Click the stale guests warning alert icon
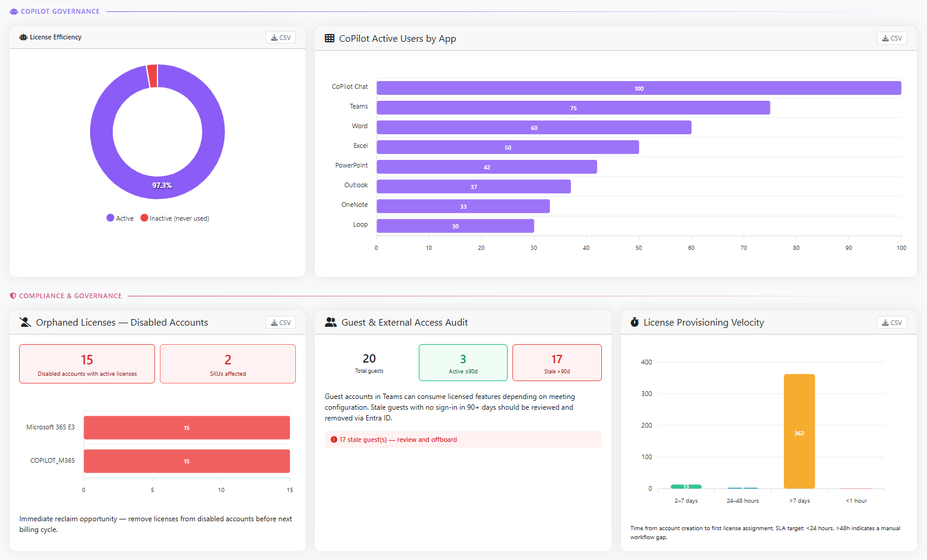Viewport: 927px width, 560px height. [x=334, y=440]
